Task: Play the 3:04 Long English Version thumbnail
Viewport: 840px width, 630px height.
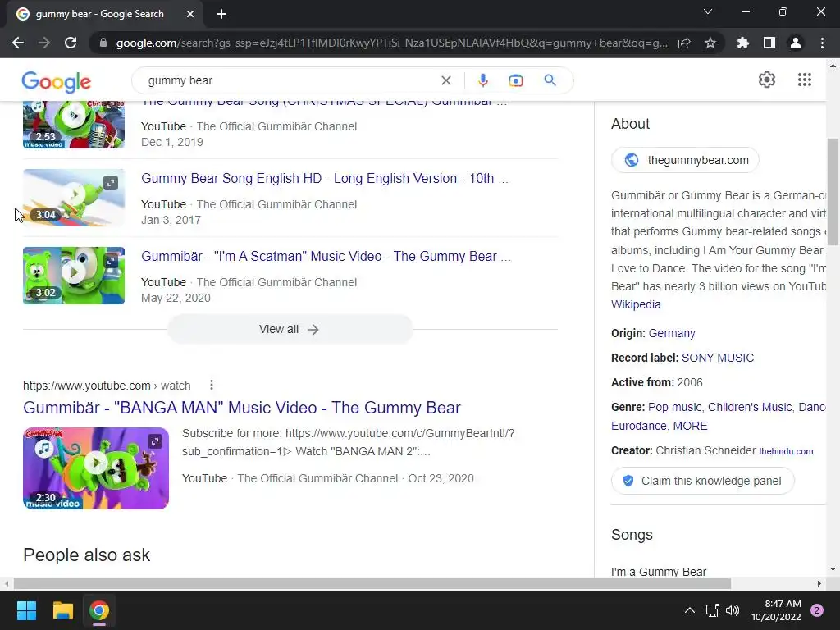Action: [74, 198]
